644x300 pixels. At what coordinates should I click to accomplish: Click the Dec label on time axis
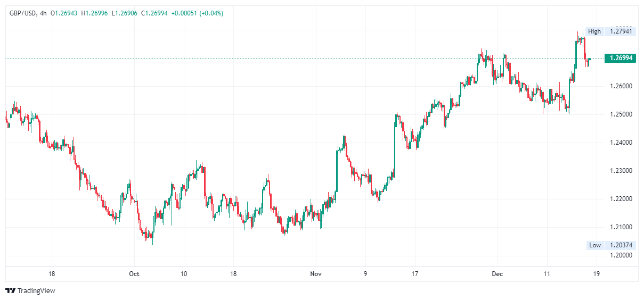[497, 274]
